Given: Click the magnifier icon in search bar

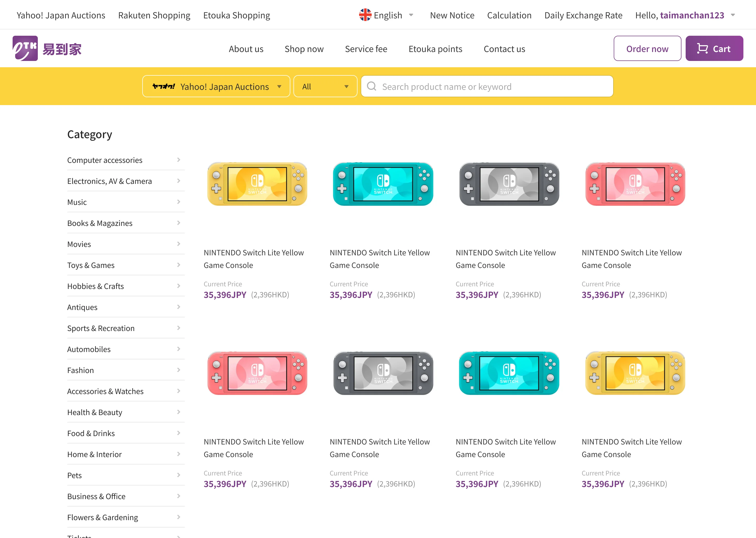Looking at the screenshot, I should [x=372, y=86].
